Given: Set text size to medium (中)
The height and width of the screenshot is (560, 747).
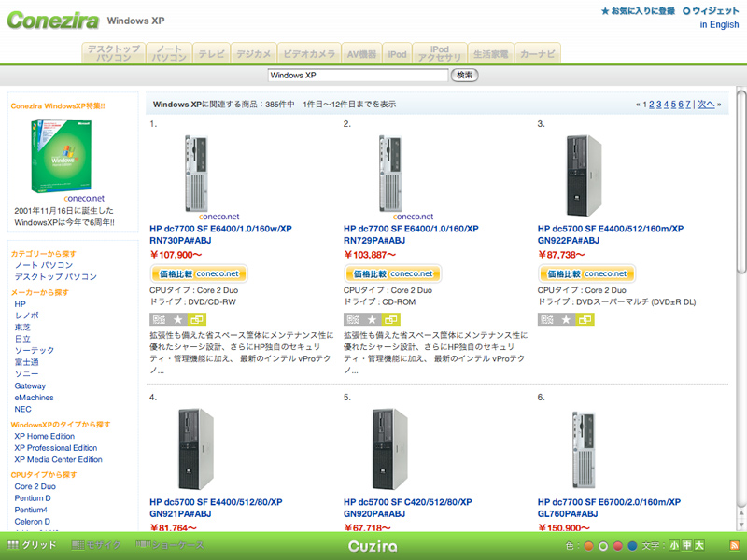Looking at the screenshot, I should click(x=686, y=546).
